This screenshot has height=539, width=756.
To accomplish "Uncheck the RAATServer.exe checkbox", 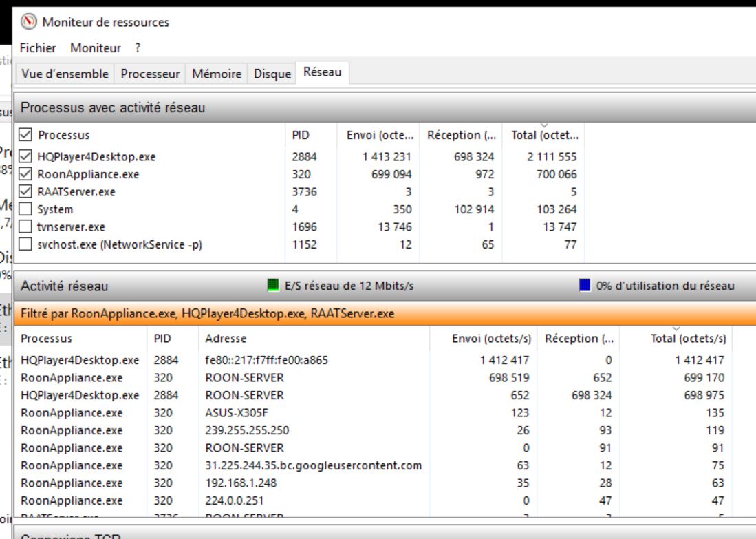I will pos(25,191).
